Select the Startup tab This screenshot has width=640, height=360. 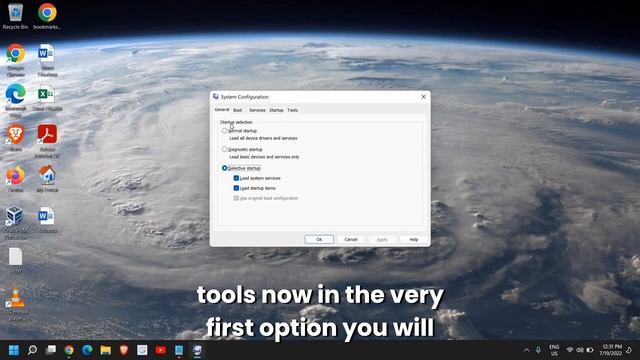coord(276,110)
